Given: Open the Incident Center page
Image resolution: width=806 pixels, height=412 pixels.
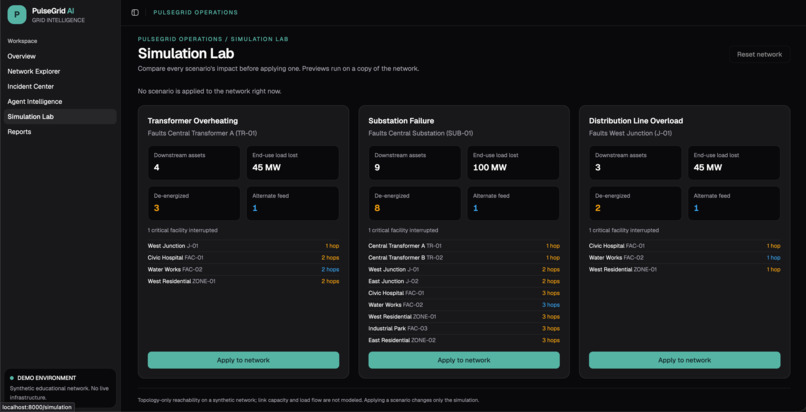Looking at the screenshot, I should tap(60, 86).
